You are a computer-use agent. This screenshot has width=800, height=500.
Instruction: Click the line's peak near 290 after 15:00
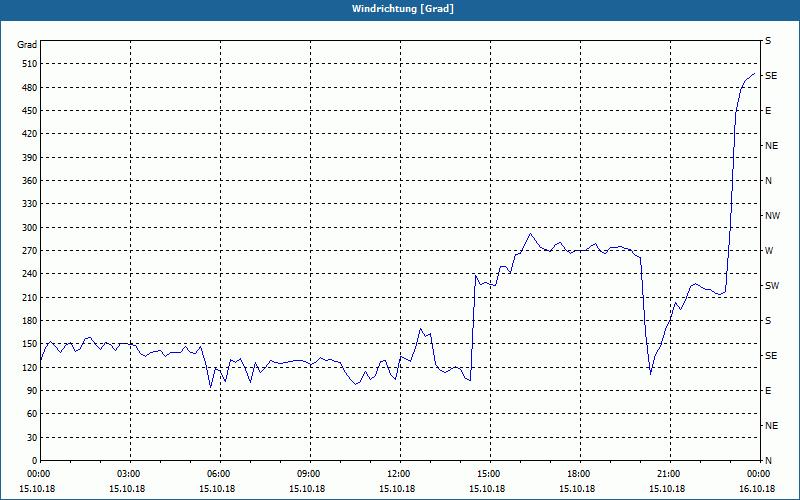pos(531,234)
